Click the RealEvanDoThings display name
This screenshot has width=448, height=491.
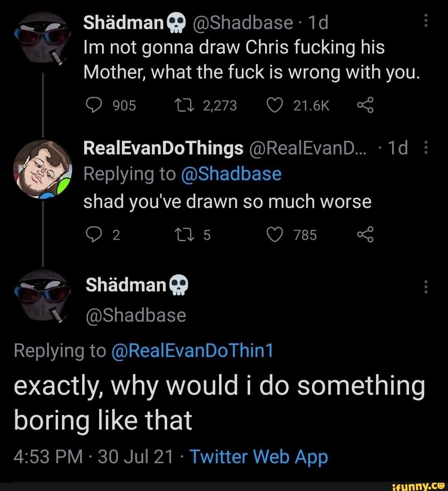click(163, 148)
